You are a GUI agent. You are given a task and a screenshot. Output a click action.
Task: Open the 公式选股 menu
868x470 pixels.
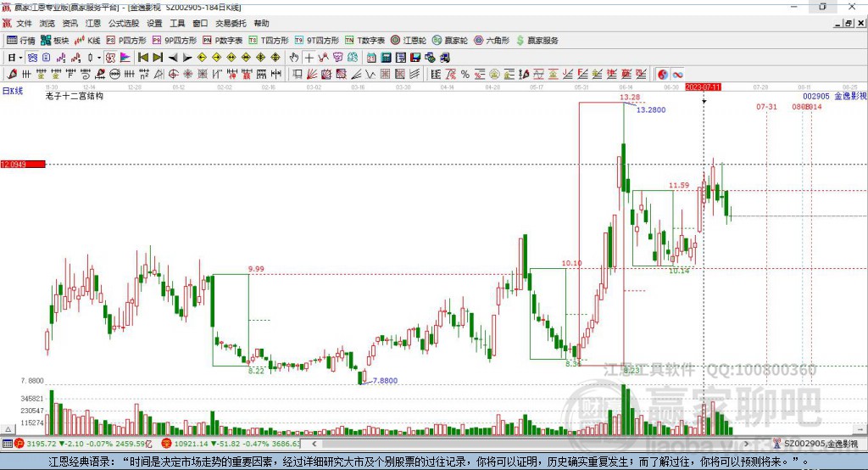[124, 23]
